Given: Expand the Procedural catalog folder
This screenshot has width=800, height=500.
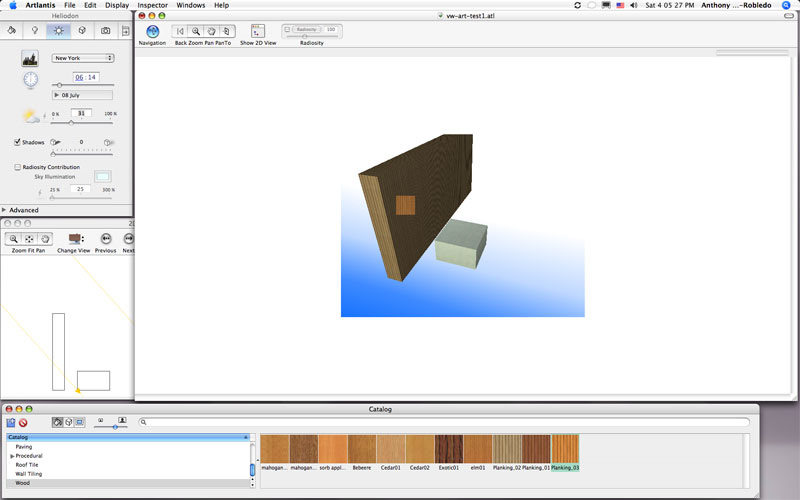Looking at the screenshot, I should point(12,456).
